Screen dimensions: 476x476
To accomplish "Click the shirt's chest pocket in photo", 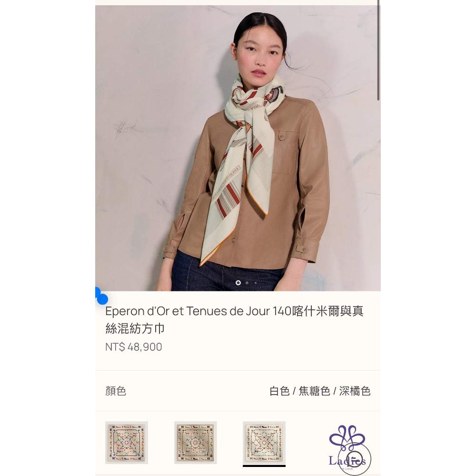I will point(286,153).
